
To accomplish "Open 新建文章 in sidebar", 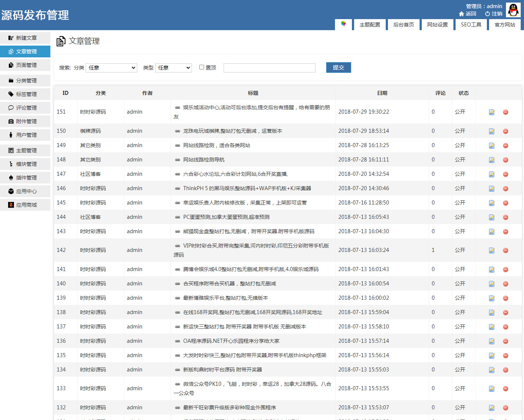I will click(25, 38).
